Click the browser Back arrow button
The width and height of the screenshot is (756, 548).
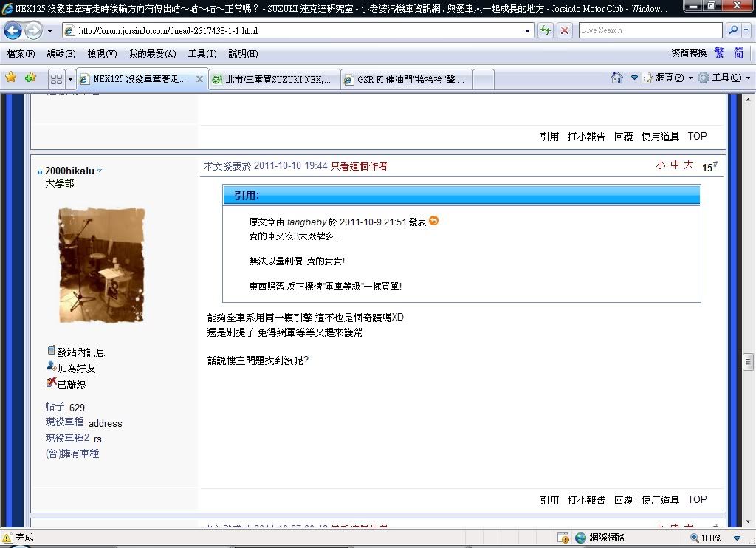click(13, 31)
